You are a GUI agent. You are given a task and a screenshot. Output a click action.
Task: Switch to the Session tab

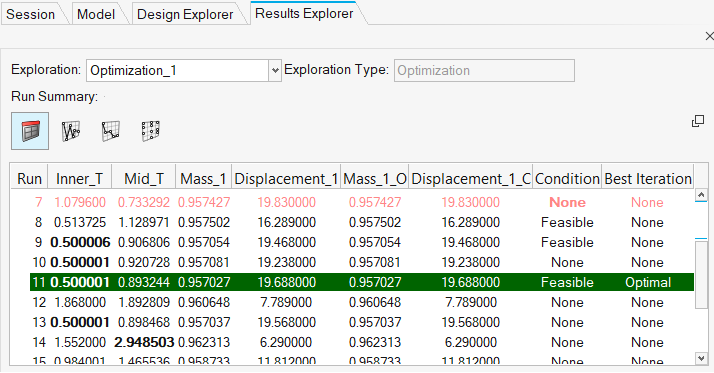31,14
